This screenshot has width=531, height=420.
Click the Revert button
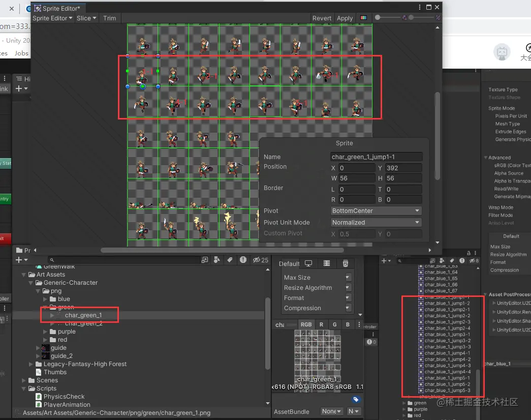pyautogui.click(x=322, y=18)
